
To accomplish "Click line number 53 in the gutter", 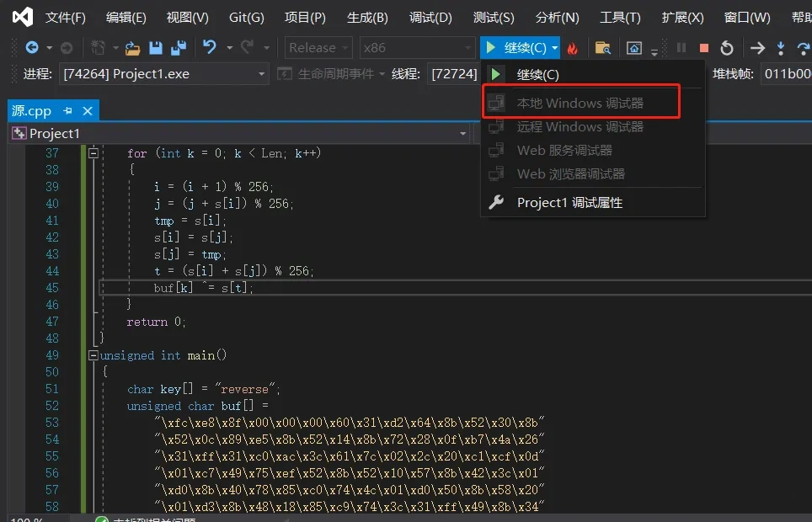I will tap(51, 423).
